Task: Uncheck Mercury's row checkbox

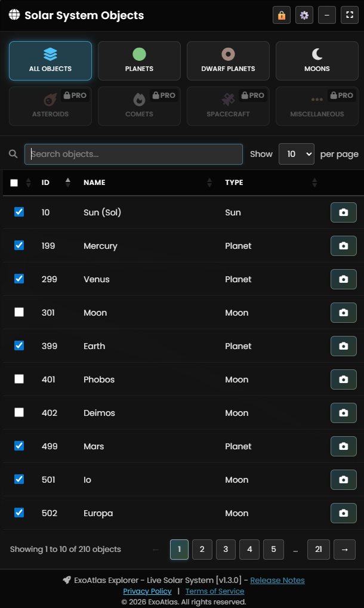Action: click(x=18, y=245)
